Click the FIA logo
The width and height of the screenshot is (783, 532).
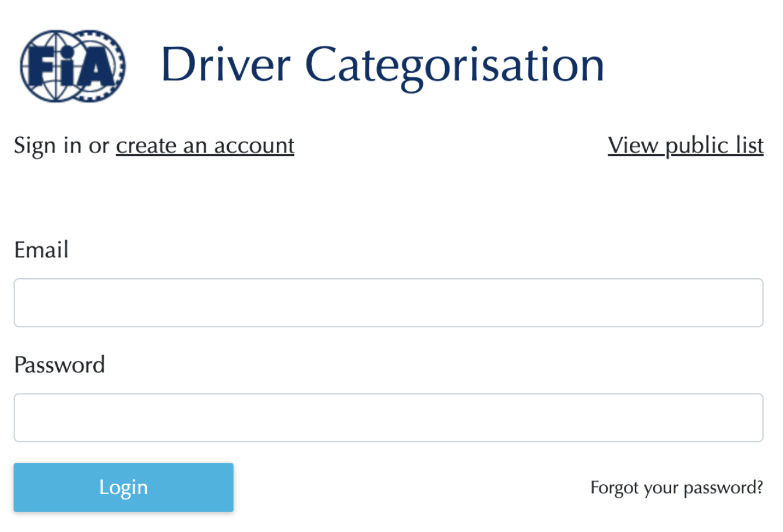72,66
